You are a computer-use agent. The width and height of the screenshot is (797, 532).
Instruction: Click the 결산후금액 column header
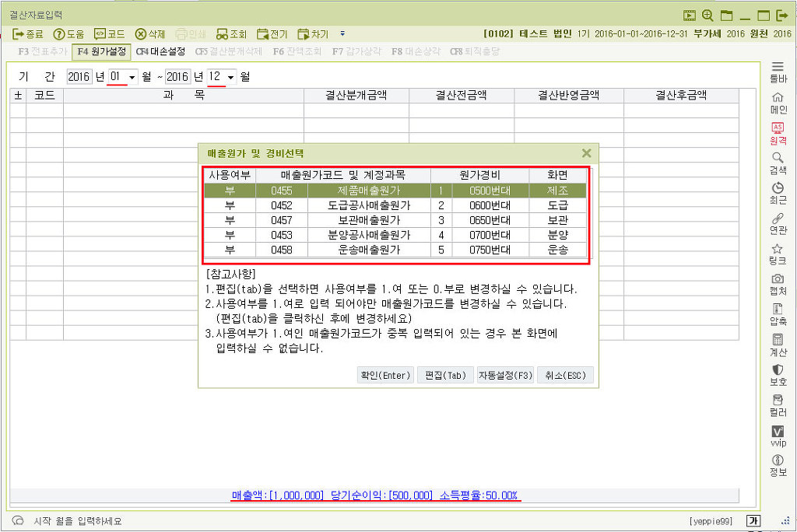tap(681, 95)
